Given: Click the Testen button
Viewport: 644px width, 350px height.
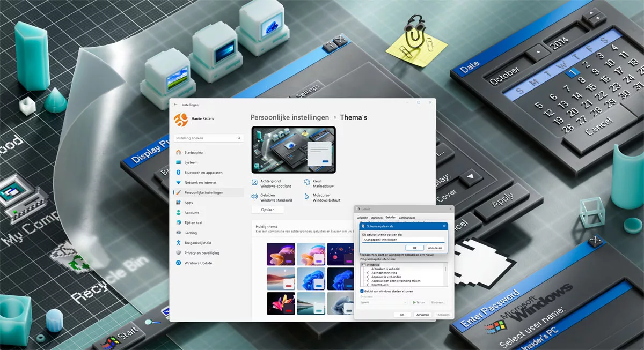Looking at the screenshot, I should (419, 302).
